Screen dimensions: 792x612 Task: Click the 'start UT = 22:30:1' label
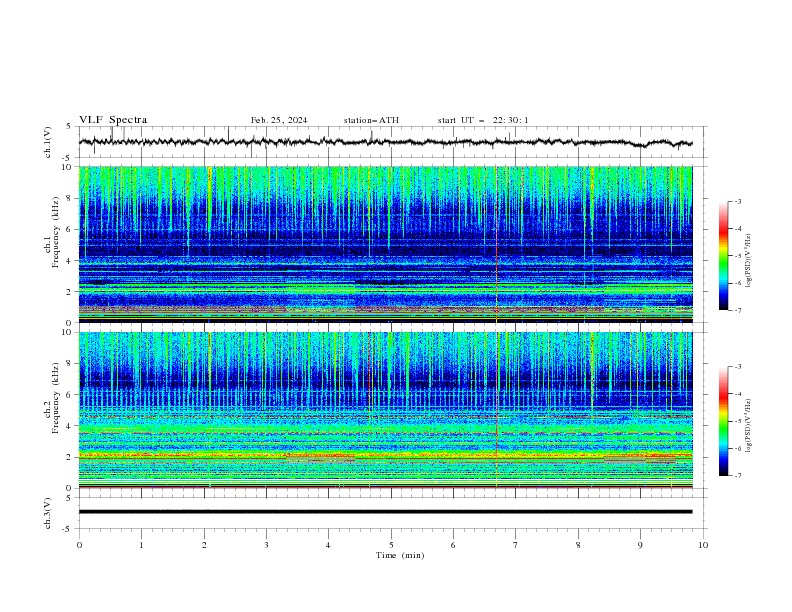click(483, 120)
